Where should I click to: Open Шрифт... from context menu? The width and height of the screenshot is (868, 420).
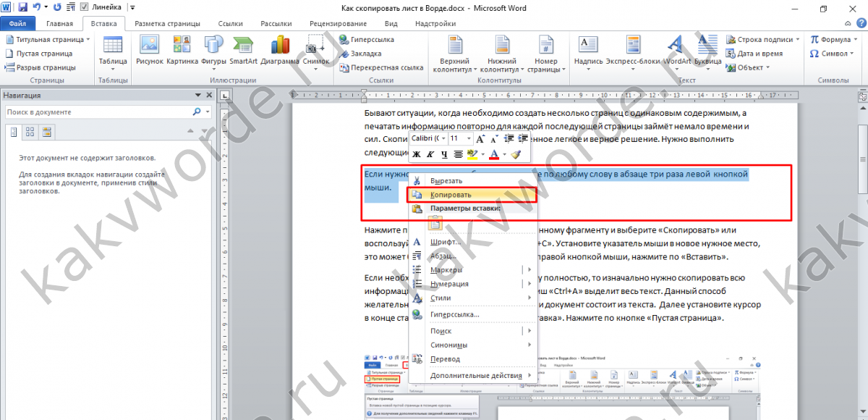click(473, 242)
